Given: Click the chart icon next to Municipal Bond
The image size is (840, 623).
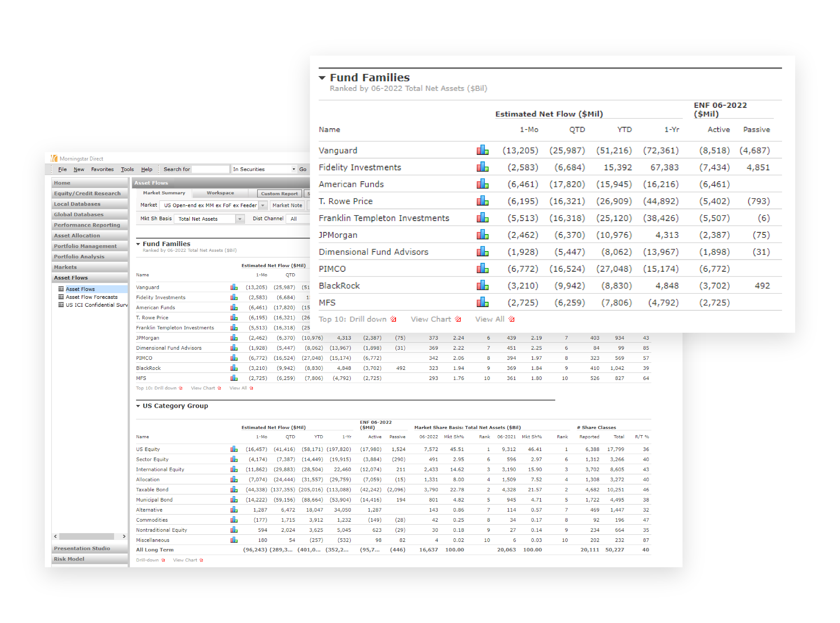Looking at the screenshot, I should 234,500.
